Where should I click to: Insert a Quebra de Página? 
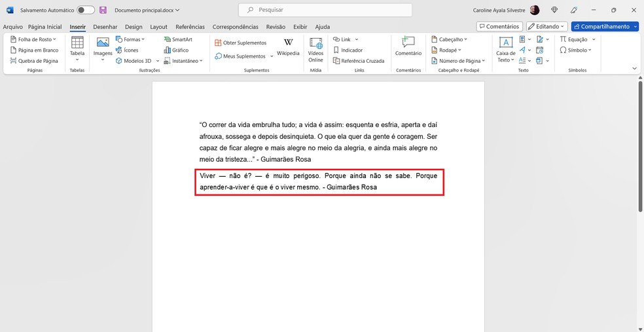(x=34, y=61)
